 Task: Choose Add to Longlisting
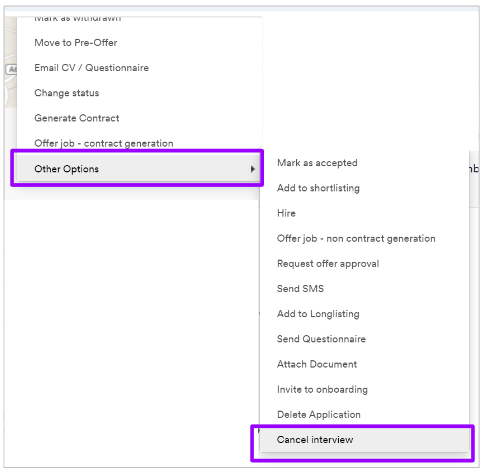pyautogui.click(x=318, y=314)
